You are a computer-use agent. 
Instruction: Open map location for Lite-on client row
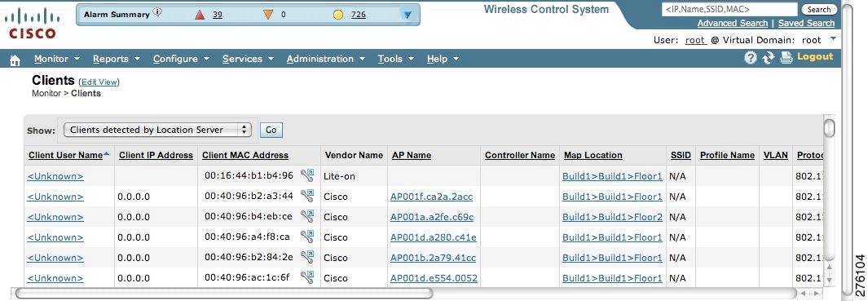coord(612,177)
